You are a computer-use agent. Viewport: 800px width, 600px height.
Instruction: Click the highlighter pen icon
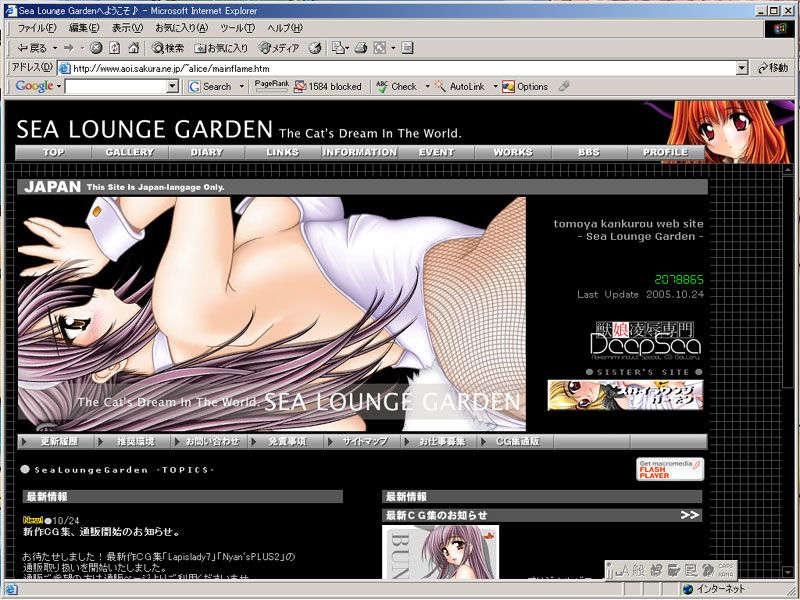pyautogui.click(x=564, y=86)
